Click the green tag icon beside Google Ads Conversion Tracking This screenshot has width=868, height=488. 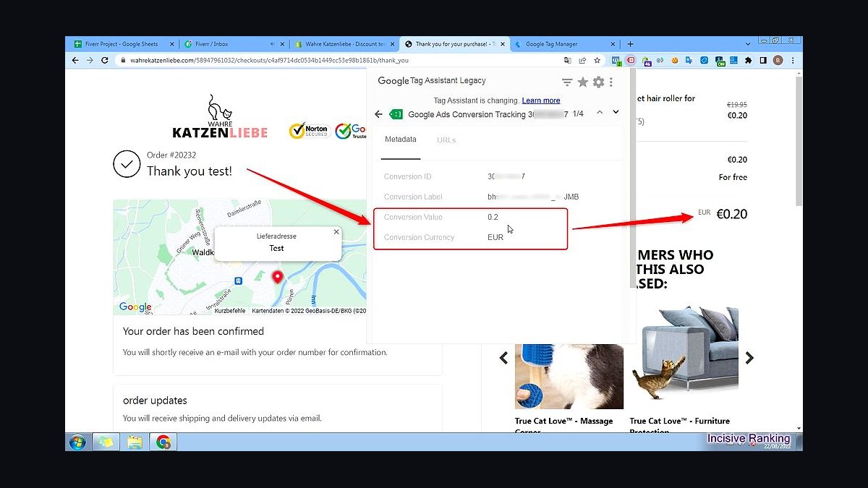[x=396, y=114]
